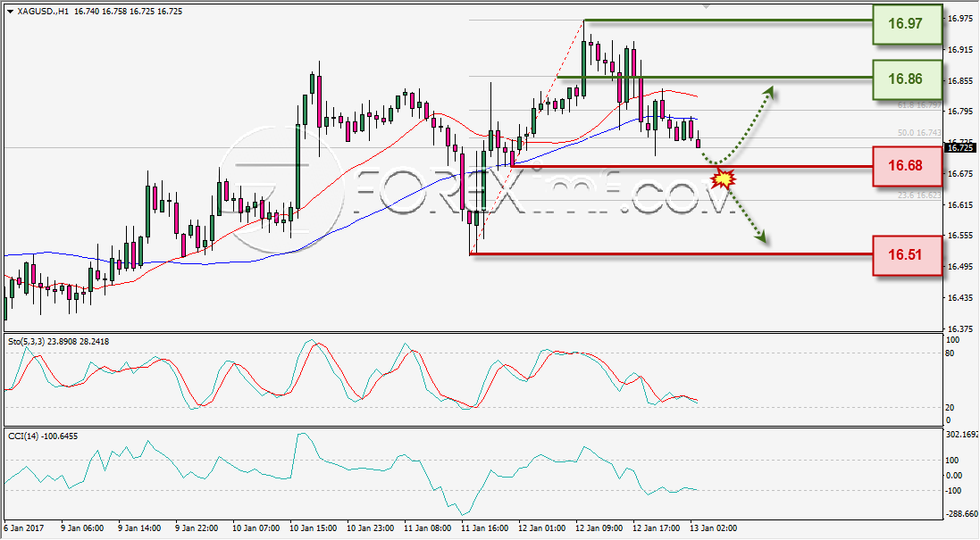This screenshot has width=980, height=540.
Task: Click the 9 Jan 06:00 time label
Action: (x=82, y=528)
